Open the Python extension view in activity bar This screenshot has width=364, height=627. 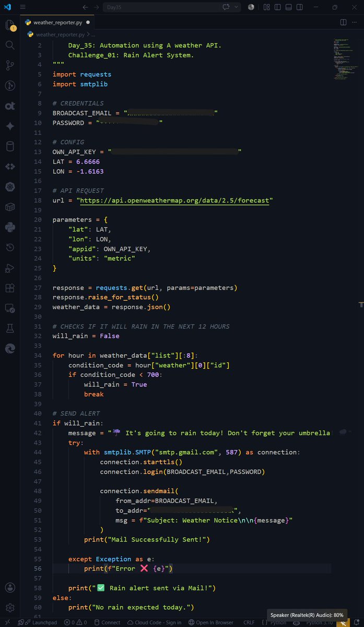click(x=10, y=227)
